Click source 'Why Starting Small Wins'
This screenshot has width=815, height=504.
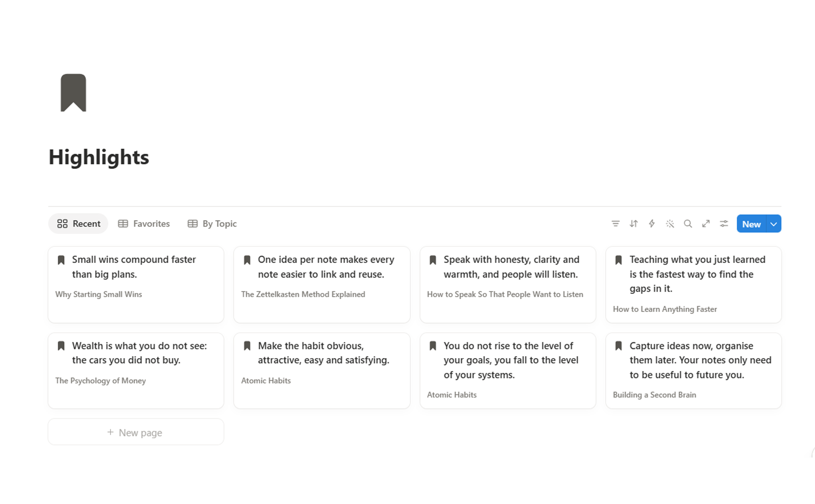point(98,294)
